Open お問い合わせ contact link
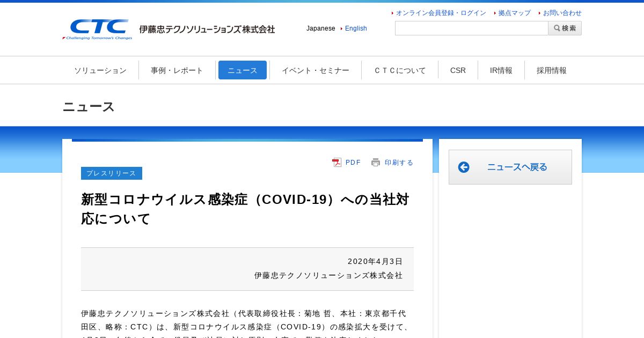 coord(562,13)
